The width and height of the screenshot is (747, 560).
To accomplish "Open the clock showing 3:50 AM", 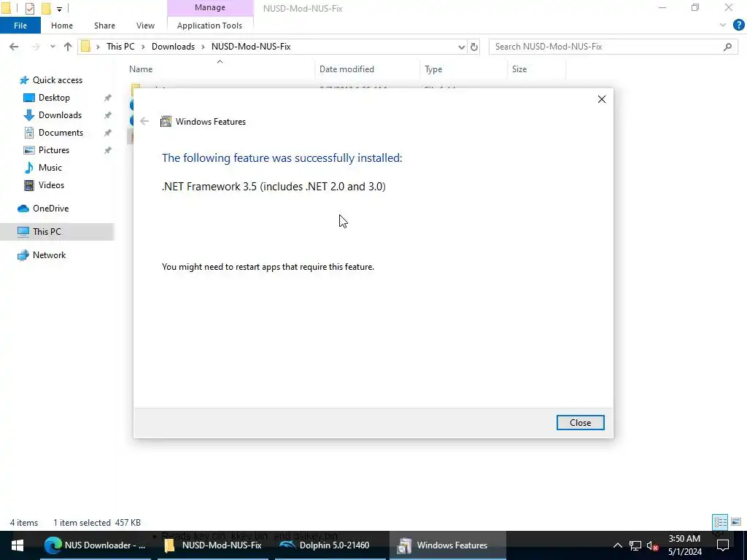I will coord(684,545).
